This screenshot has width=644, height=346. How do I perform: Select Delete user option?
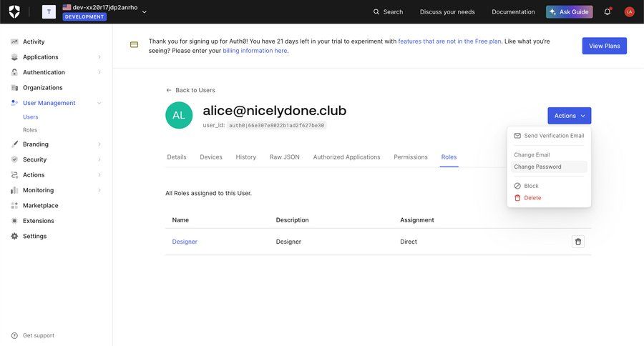point(549,198)
